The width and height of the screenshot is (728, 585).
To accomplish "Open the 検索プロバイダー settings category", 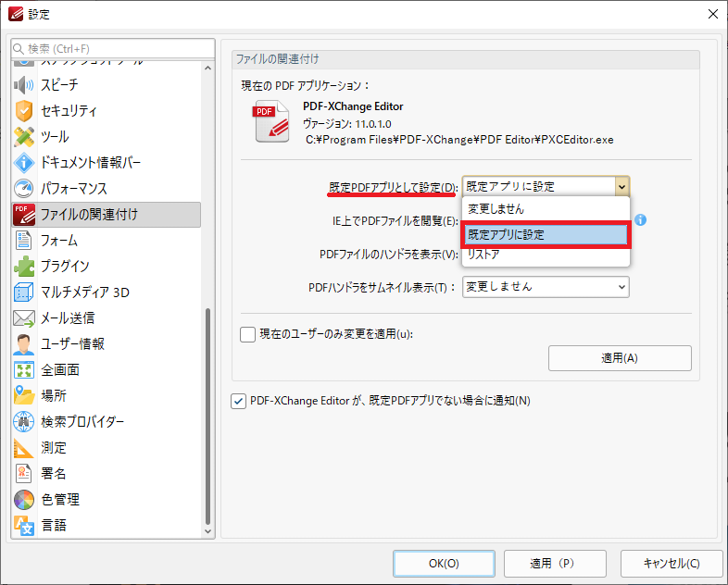I will pos(107,422).
